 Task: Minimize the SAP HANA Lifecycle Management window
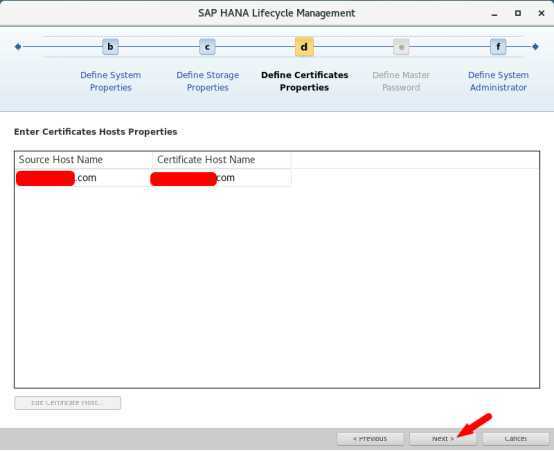click(x=494, y=13)
